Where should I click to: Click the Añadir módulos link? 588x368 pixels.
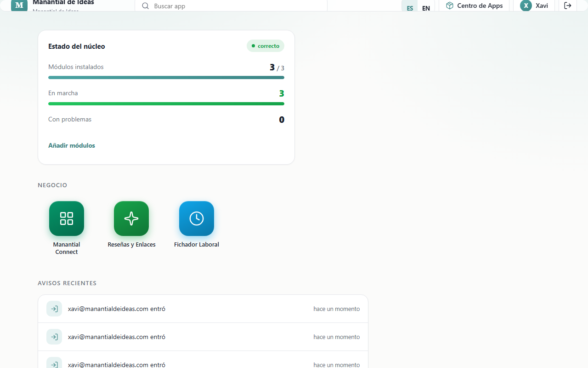(72, 145)
